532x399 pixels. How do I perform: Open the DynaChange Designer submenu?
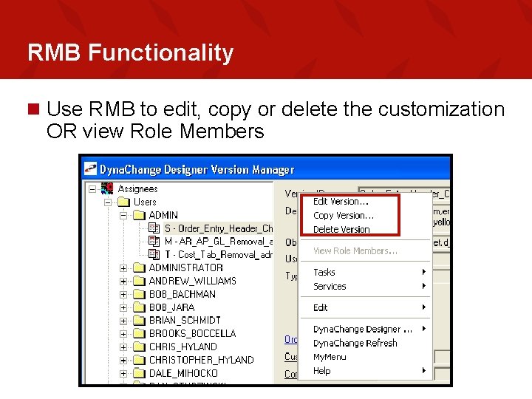(365, 329)
